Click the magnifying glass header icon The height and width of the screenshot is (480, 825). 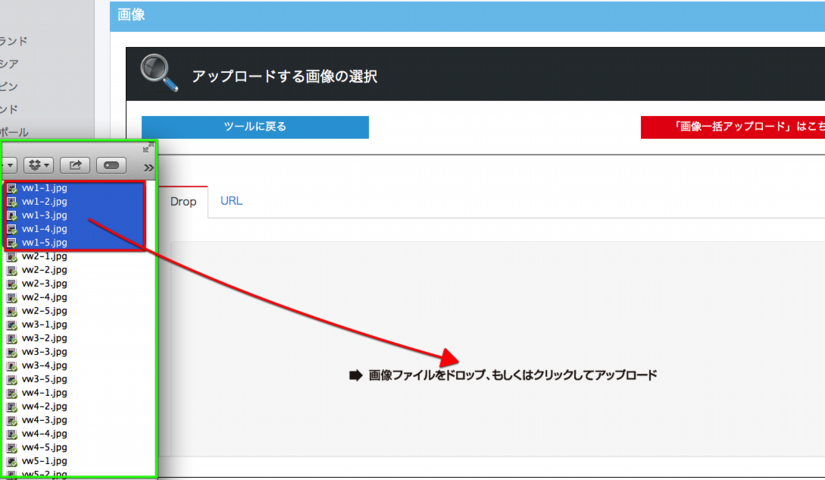tap(159, 73)
